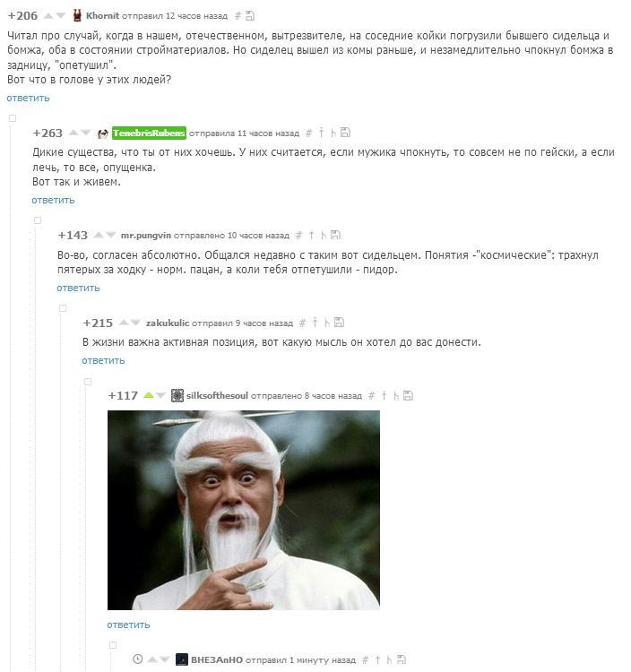Jump to parent of zakukulic's comment

click(315, 323)
